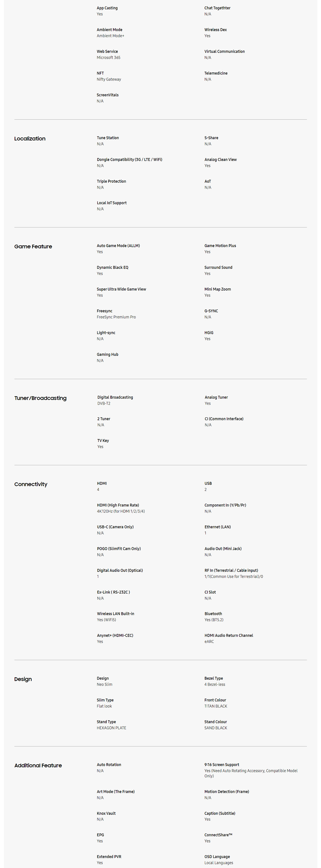Screen dimensions: 321x868
Task: Select the Additional Feature section heading
Action: 38,765
